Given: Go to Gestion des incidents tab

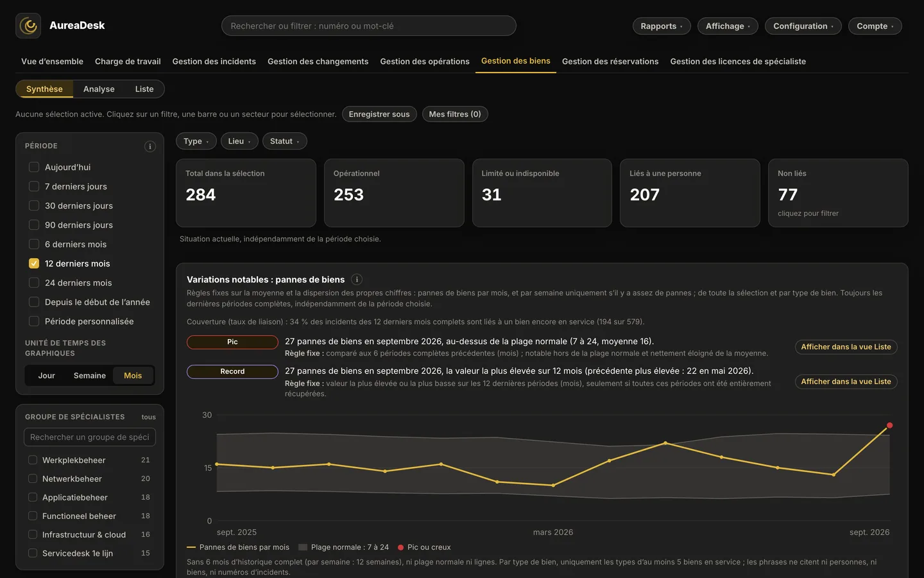Looking at the screenshot, I should click(214, 62).
